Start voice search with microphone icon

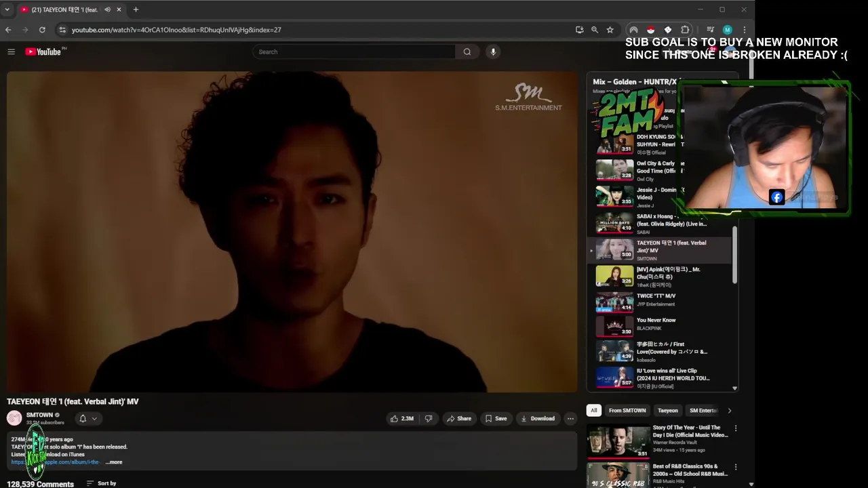pos(493,52)
